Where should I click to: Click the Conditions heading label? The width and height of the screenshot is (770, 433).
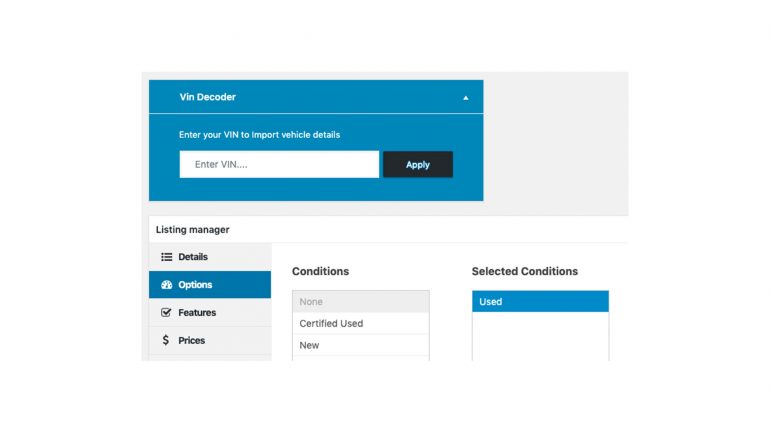[x=320, y=271]
